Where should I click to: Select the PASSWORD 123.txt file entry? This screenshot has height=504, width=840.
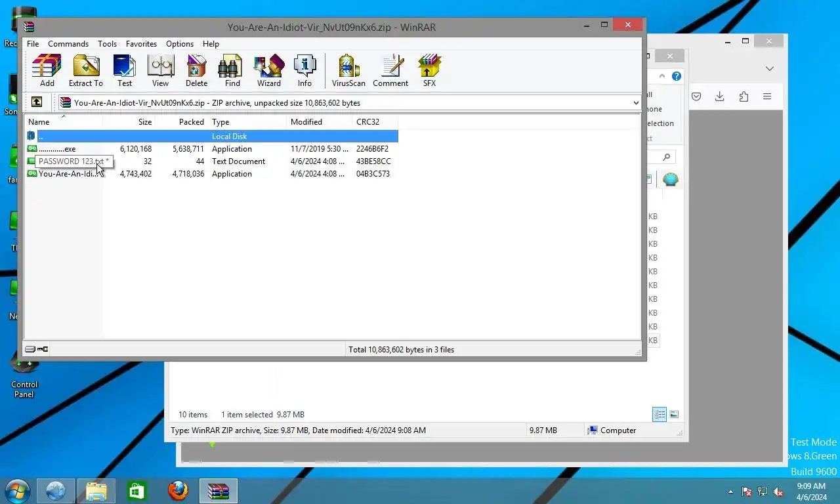pyautogui.click(x=73, y=161)
